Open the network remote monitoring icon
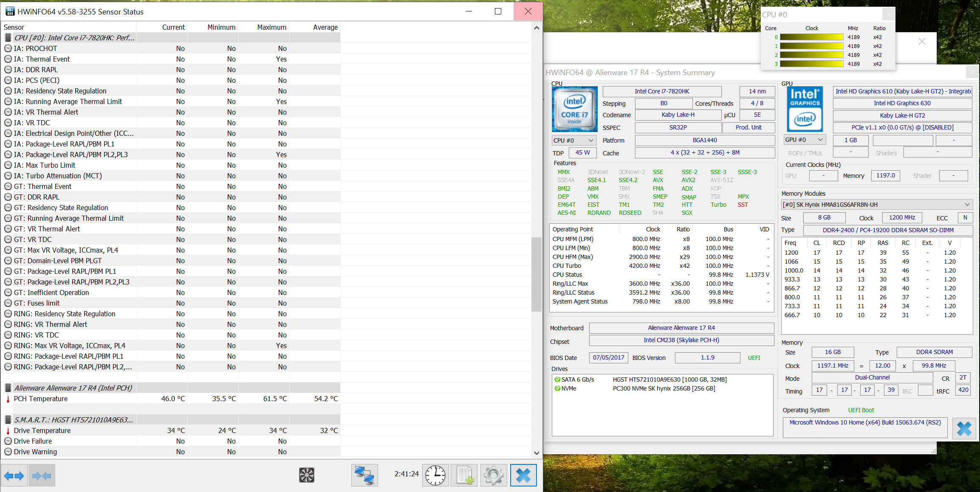Image resolution: width=980 pixels, height=492 pixels. [x=364, y=475]
